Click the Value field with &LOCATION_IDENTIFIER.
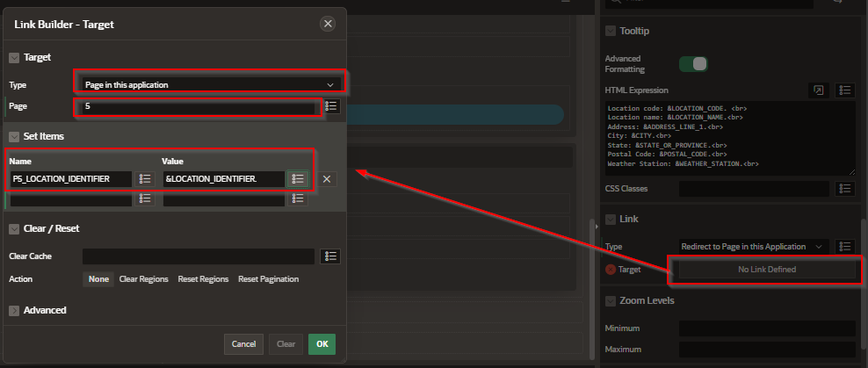Image resolution: width=868 pixels, height=368 pixels. (x=224, y=179)
